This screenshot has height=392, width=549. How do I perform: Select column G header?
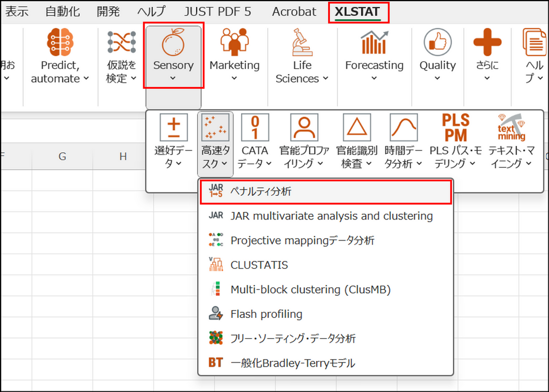point(62,157)
